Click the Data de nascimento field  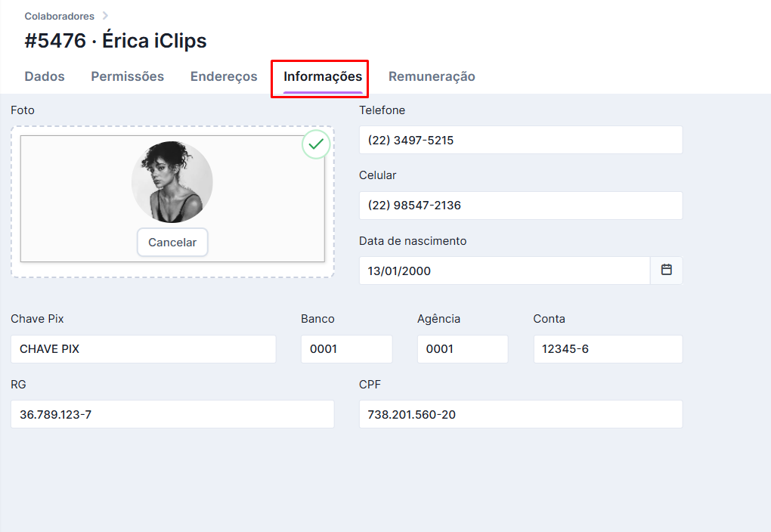click(x=503, y=271)
